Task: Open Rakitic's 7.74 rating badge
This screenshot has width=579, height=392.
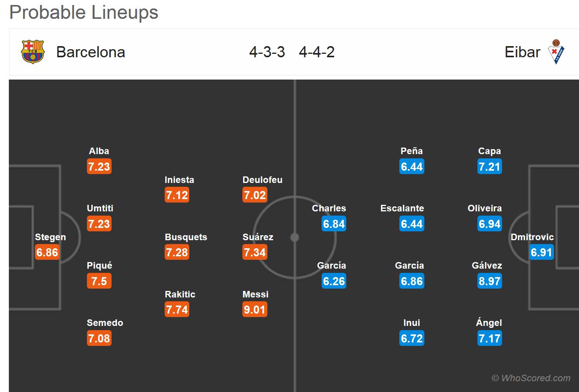Action: coord(177,310)
